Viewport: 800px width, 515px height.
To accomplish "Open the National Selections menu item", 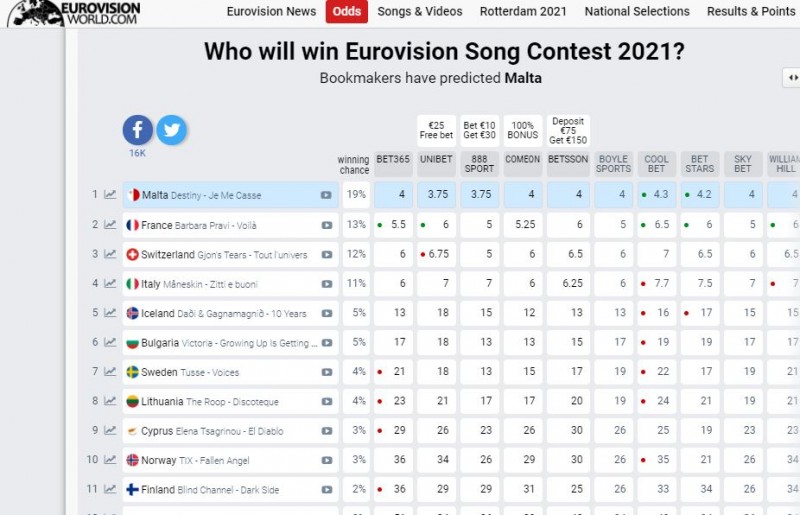I will click(637, 12).
